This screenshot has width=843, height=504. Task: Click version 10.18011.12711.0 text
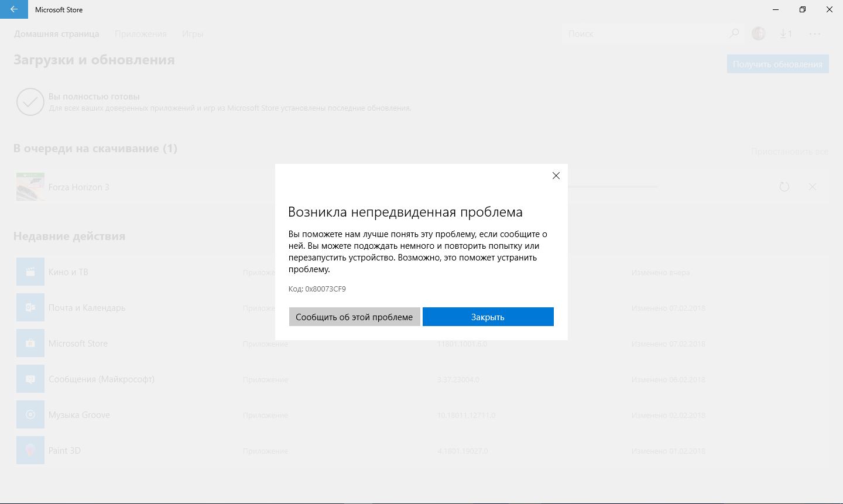coord(466,416)
